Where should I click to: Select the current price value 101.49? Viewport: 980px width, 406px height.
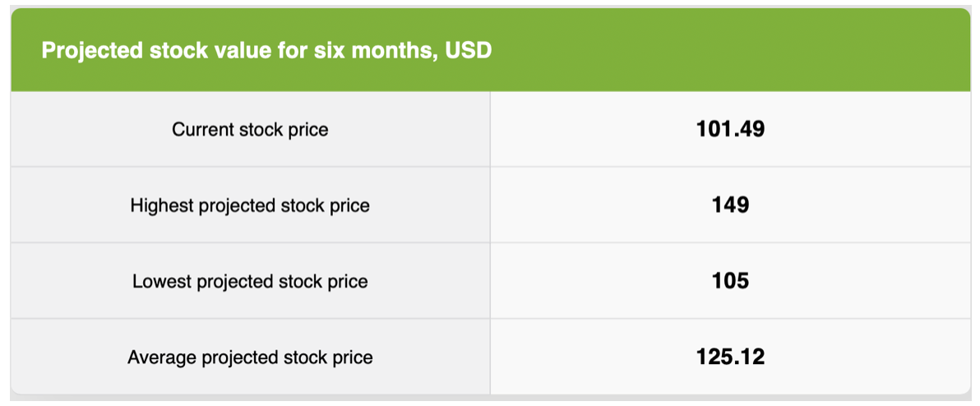(730, 129)
